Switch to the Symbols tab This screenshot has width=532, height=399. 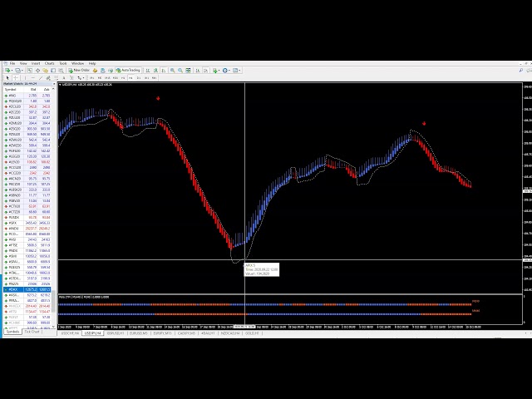click(x=12, y=332)
